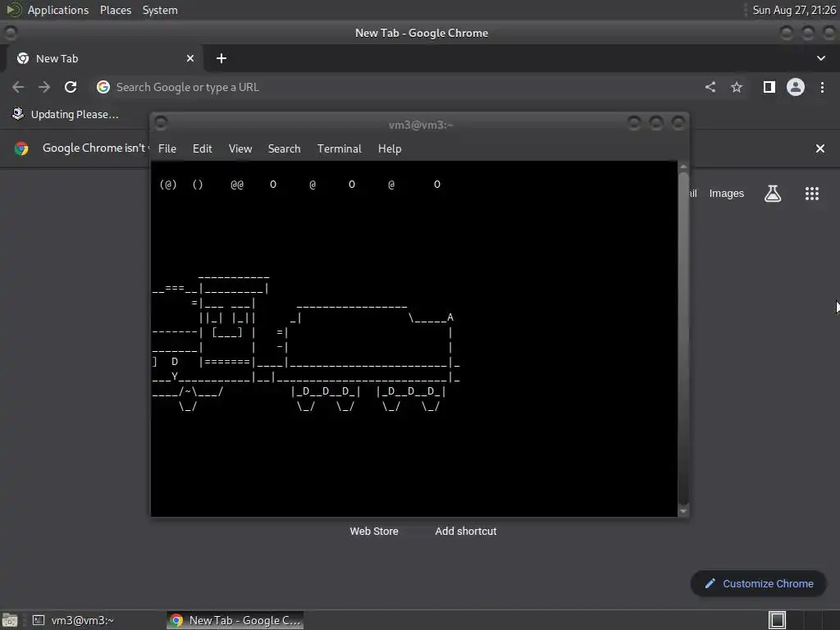Select the New Tab tab

(x=105, y=58)
